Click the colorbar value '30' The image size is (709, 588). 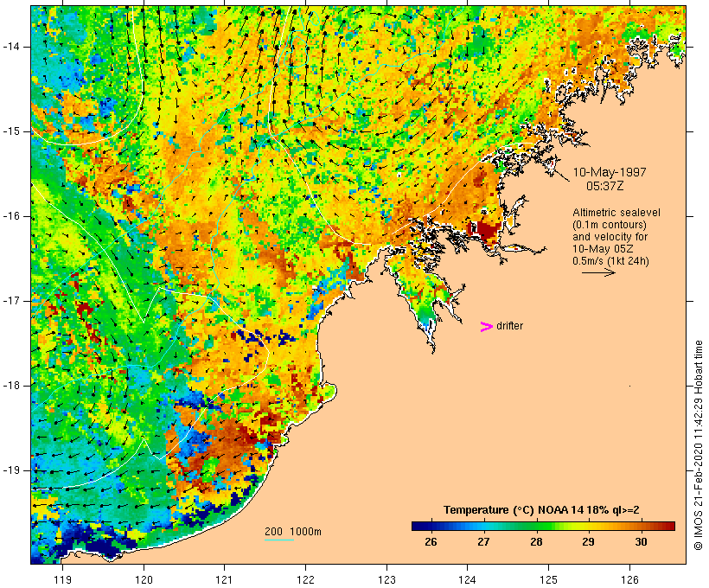point(641,542)
